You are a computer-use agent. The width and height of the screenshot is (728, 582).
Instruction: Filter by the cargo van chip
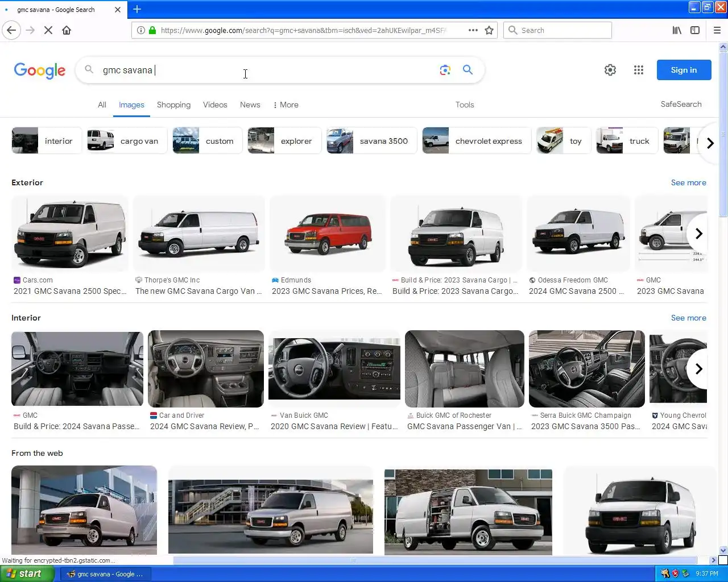pos(127,141)
